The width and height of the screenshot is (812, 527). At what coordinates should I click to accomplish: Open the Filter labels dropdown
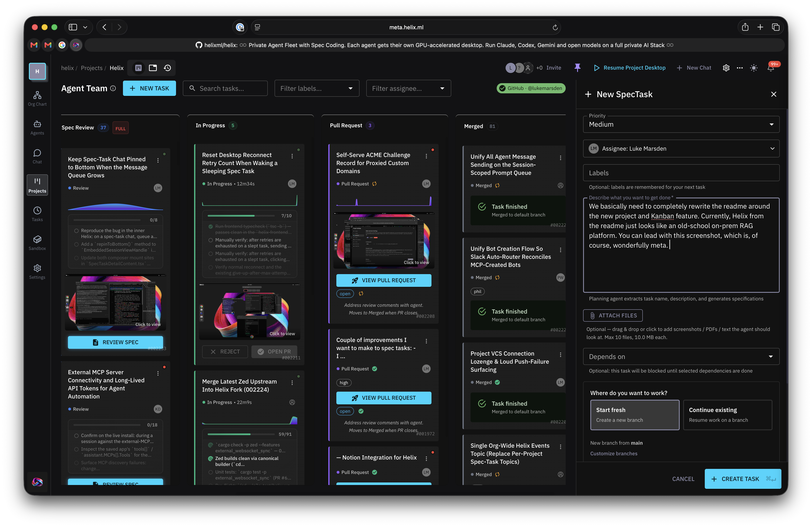pyautogui.click(x=317, y=88)
